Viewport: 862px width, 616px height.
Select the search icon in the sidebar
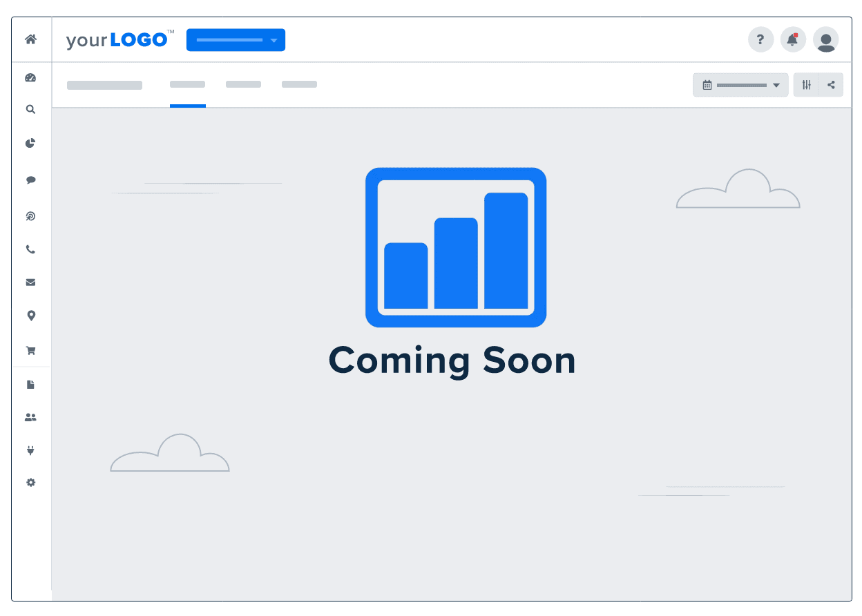pyautogui.click(x=30, y=109)
